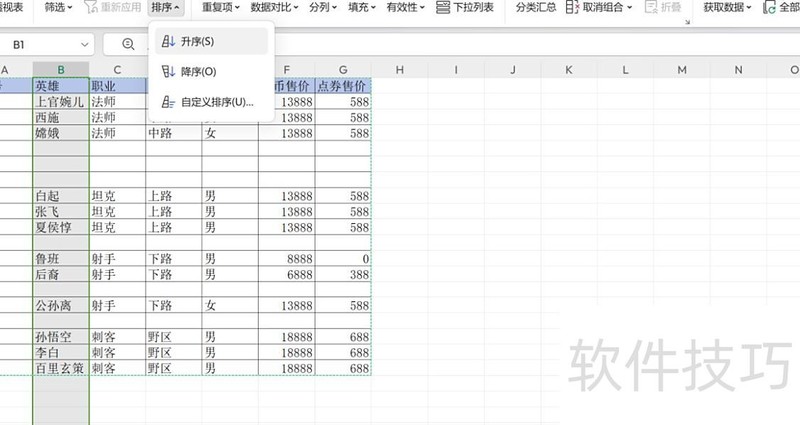This screenshot has height=425, width=800.
Task: Select the 点券售价 header cell
Action: 343,86
